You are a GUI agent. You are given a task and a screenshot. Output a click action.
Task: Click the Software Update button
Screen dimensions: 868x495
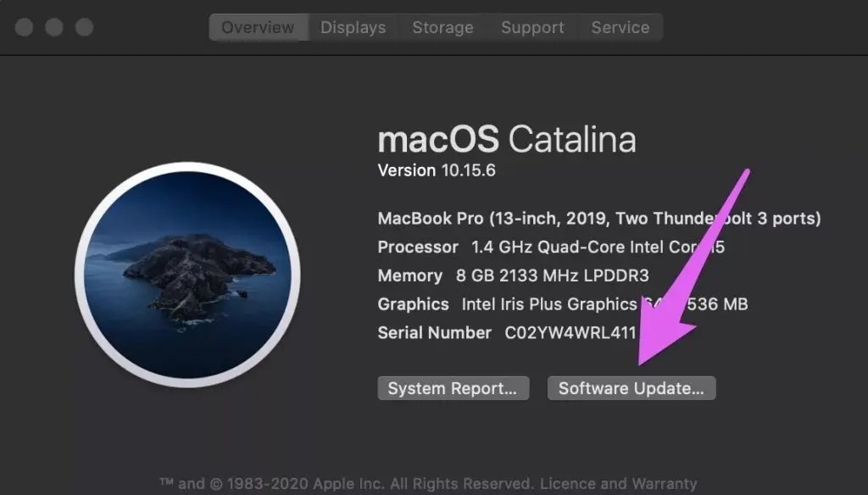click(x=632, y=389)
